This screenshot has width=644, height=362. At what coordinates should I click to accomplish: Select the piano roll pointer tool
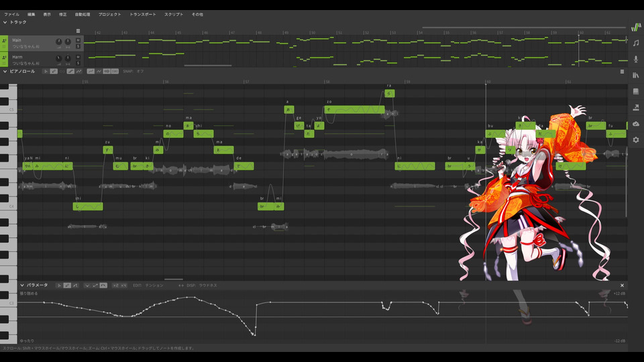[46, 72]
